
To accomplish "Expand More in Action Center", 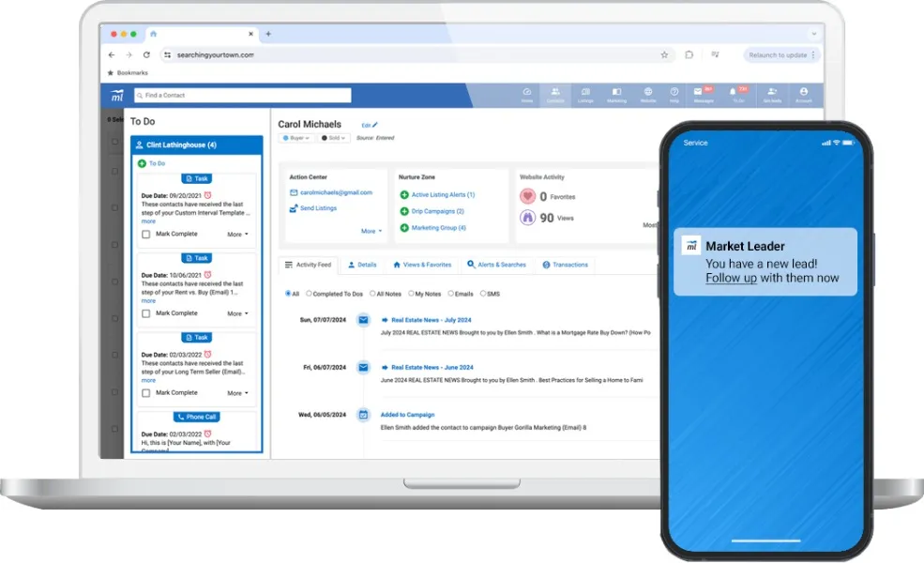I will pyautogui.click(x=371, y=231).
